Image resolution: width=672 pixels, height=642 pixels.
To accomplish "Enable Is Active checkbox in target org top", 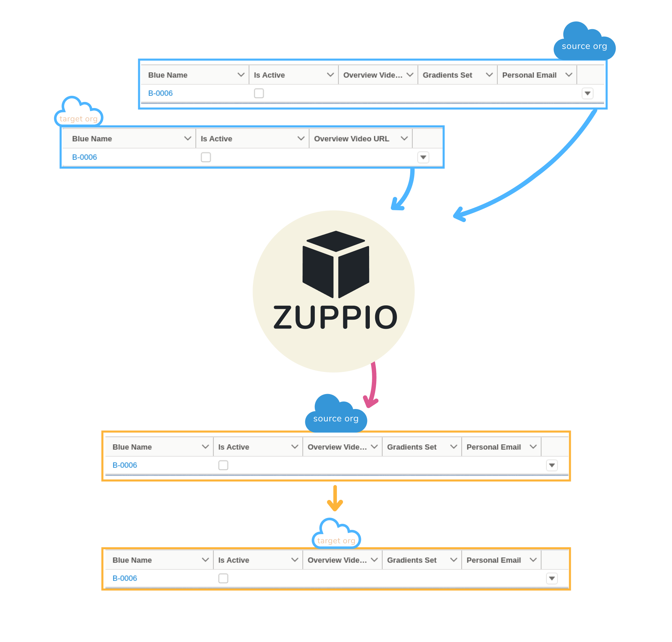I will tap(206, 157).
